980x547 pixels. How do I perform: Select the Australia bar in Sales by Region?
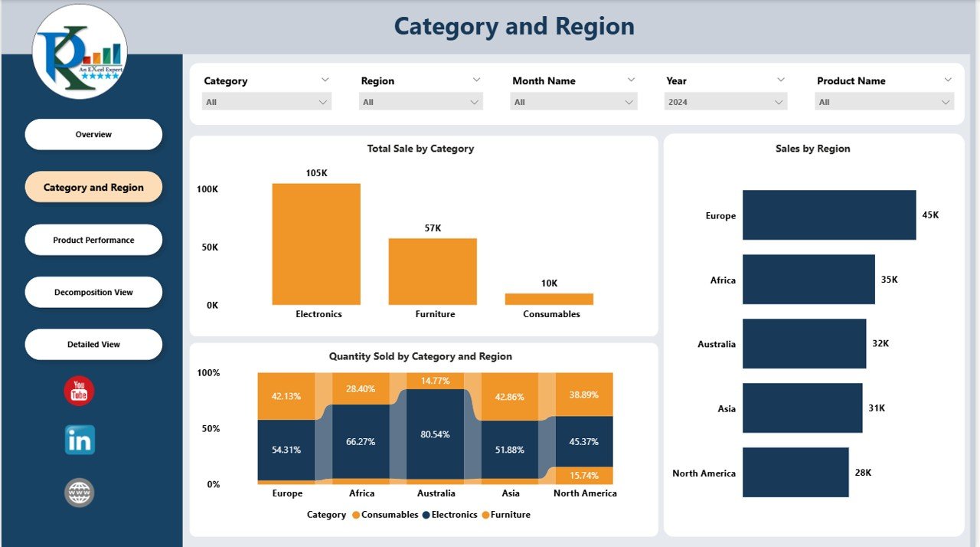tap(804, 344)
